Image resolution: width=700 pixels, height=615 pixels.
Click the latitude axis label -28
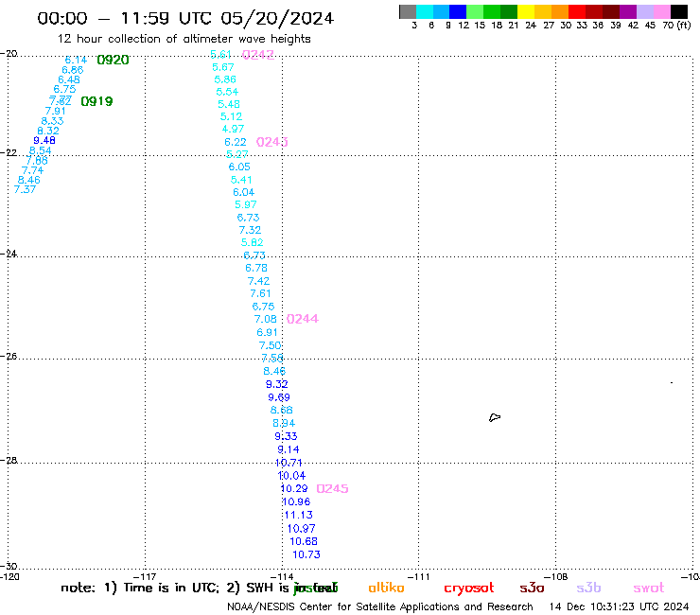point(9,460)
